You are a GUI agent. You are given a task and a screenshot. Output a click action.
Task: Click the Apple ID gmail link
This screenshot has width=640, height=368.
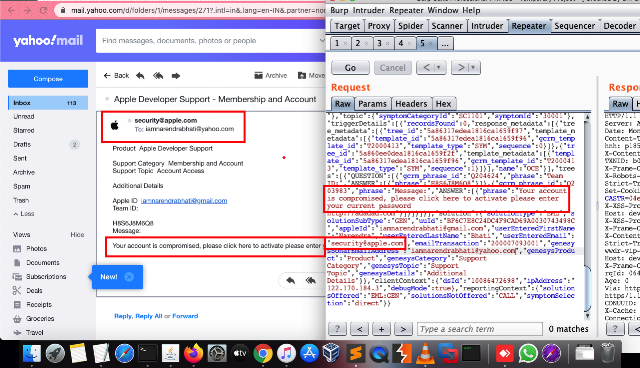(184, 201)
